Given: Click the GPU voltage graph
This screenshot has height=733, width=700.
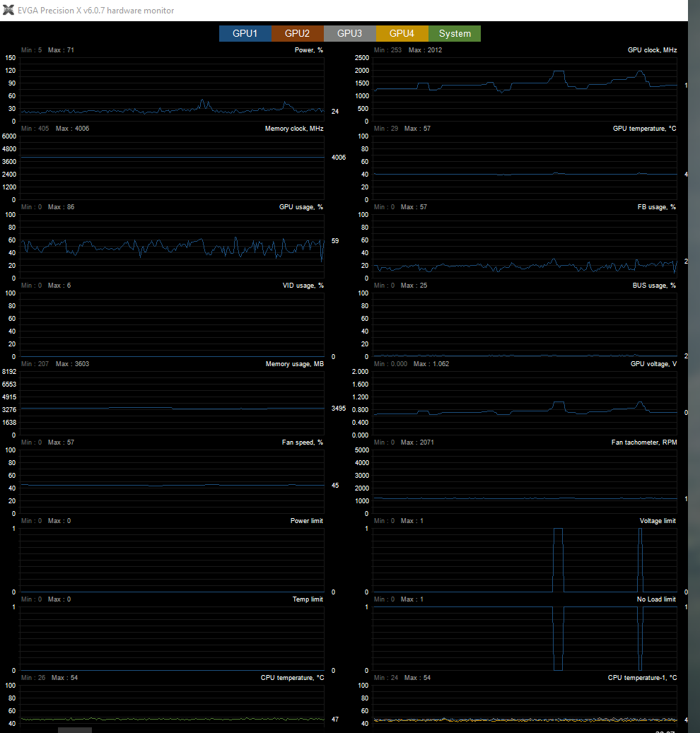Looking at the screenshot, I should click(x=525, y=404).
